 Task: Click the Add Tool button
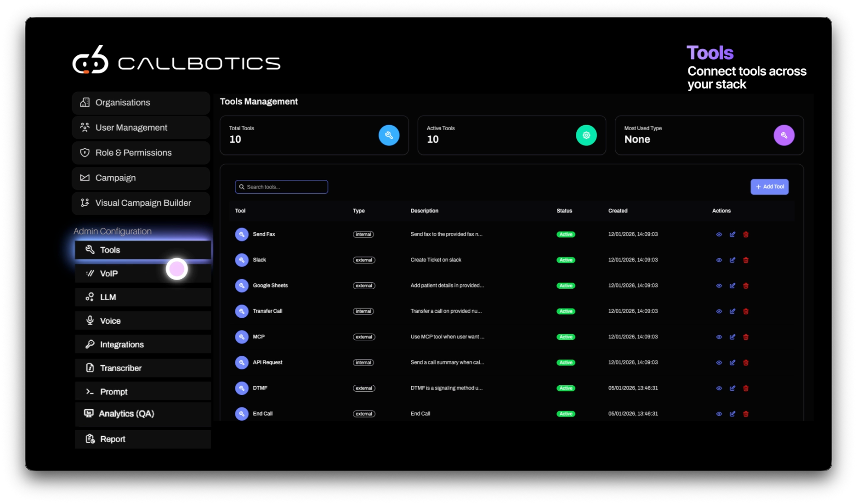[x=769, y=186]
